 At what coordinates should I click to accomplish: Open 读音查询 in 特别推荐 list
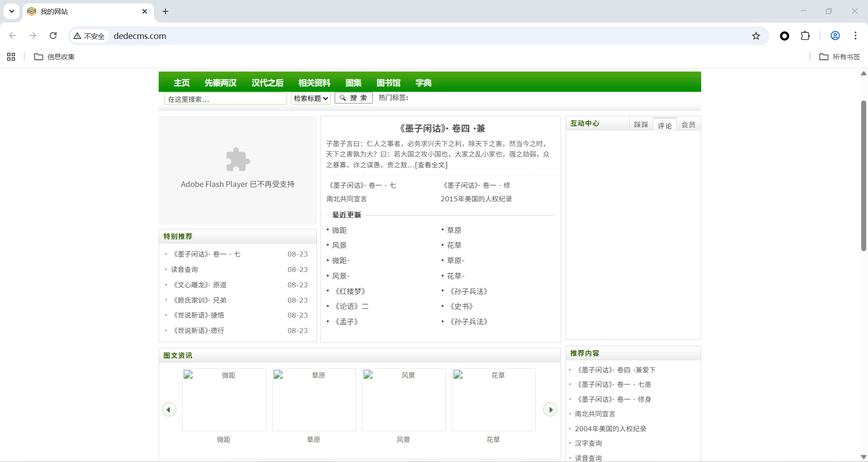(184, 269)
